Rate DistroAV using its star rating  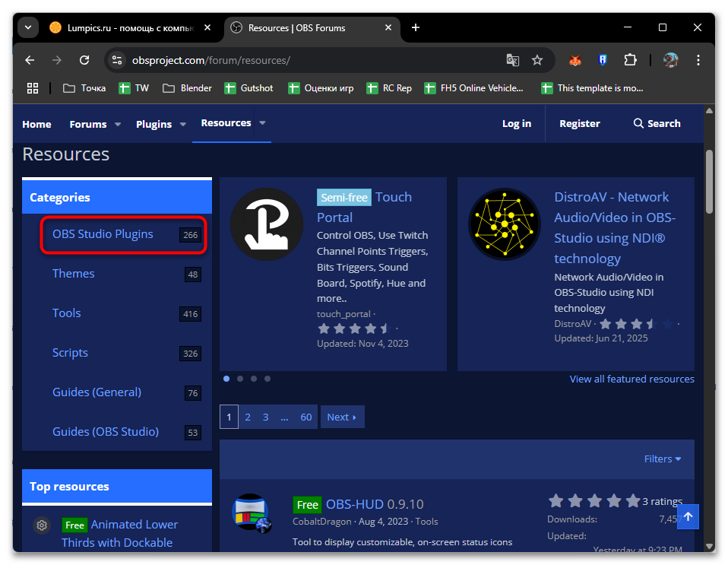[636, 324]
